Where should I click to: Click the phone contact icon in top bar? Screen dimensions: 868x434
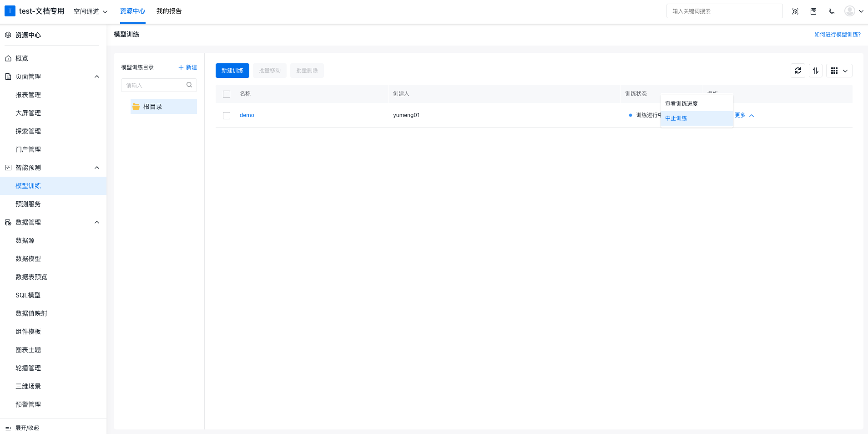pos(832,11)
